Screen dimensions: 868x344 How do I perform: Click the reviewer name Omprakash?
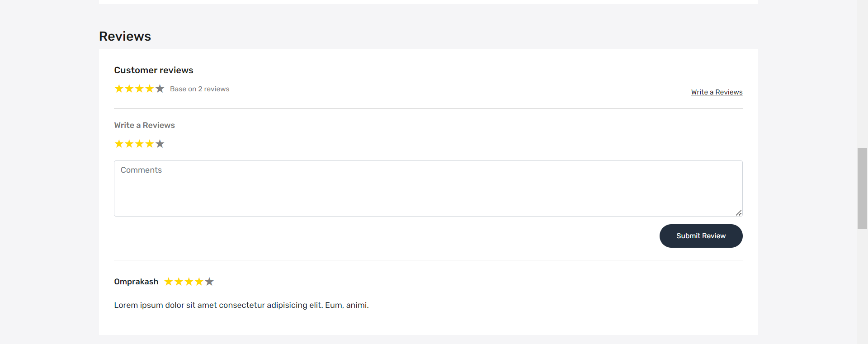[136, 281]
